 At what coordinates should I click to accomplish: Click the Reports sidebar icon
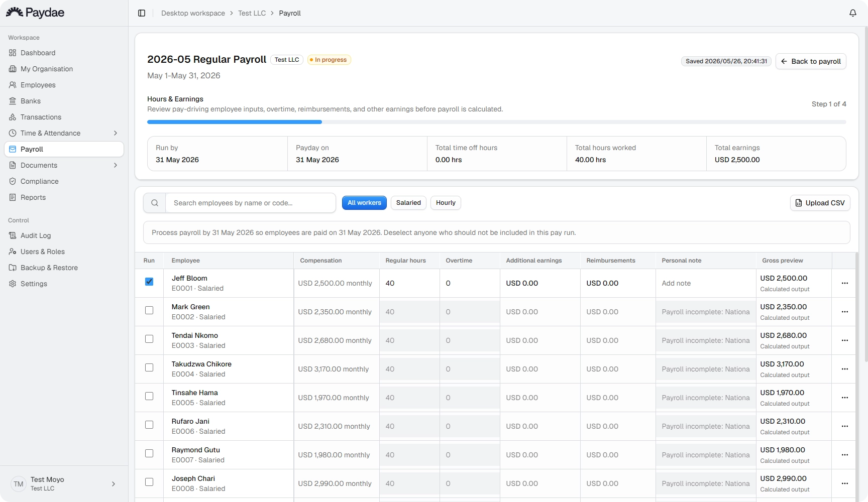pos(13,197)
